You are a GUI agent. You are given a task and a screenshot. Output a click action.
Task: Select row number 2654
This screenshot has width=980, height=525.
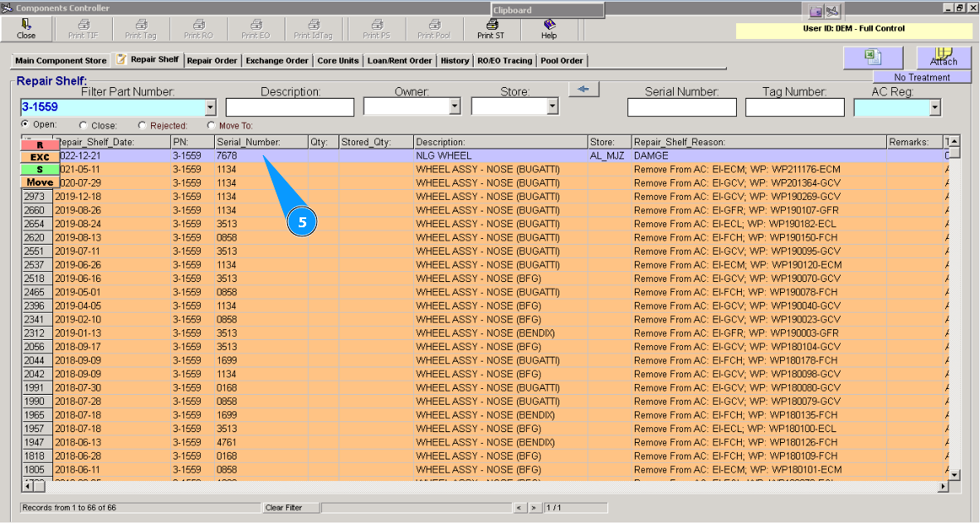pyautogui.click(x=485, y=224)
